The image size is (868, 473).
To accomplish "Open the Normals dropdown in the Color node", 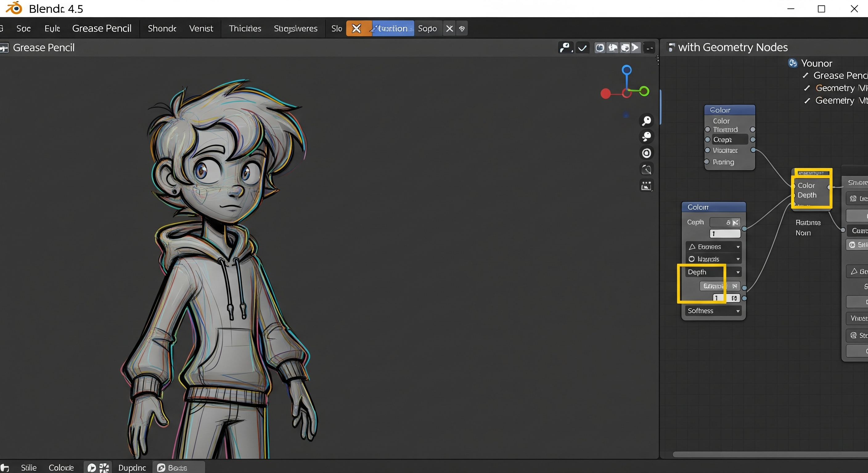I will (714, 259).
